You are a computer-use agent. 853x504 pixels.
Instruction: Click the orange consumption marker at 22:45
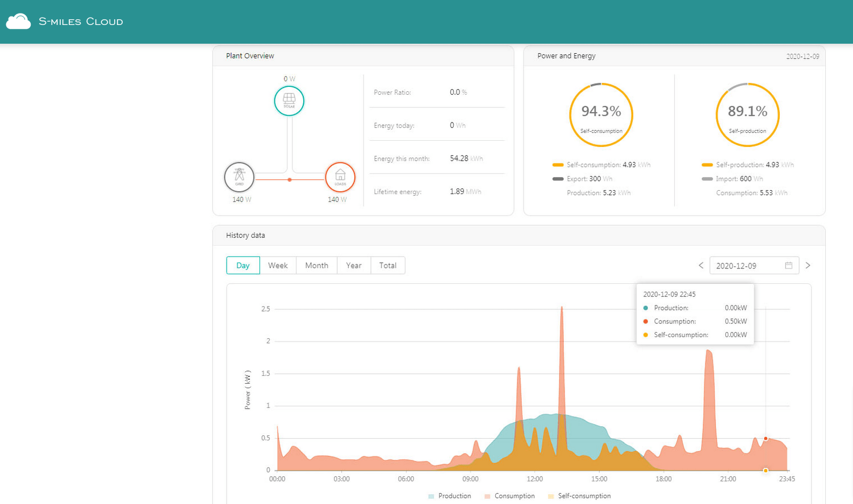tap(766, 438)
